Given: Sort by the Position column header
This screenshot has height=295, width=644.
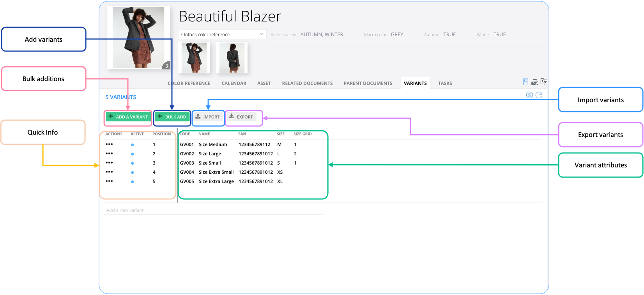Looking at the screenshot, I should pos(161,134).
